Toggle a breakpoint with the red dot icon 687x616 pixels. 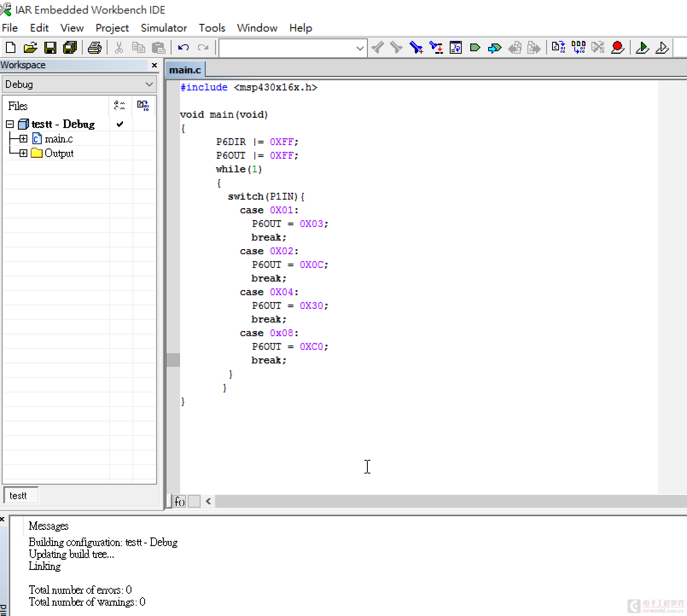tap(617, 47)
